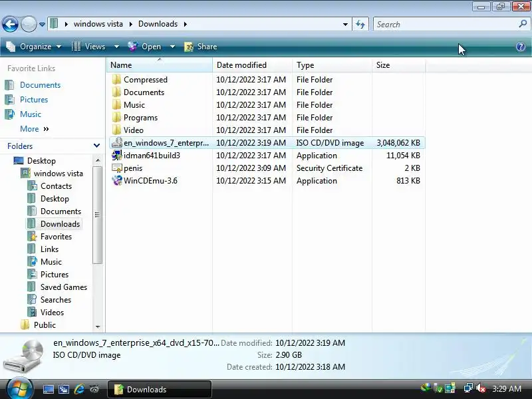Image resolution: width=532 pixels, height=399 pixels.
Task: Click the Downloads taskbar button
Action: (x=160, y=389)
